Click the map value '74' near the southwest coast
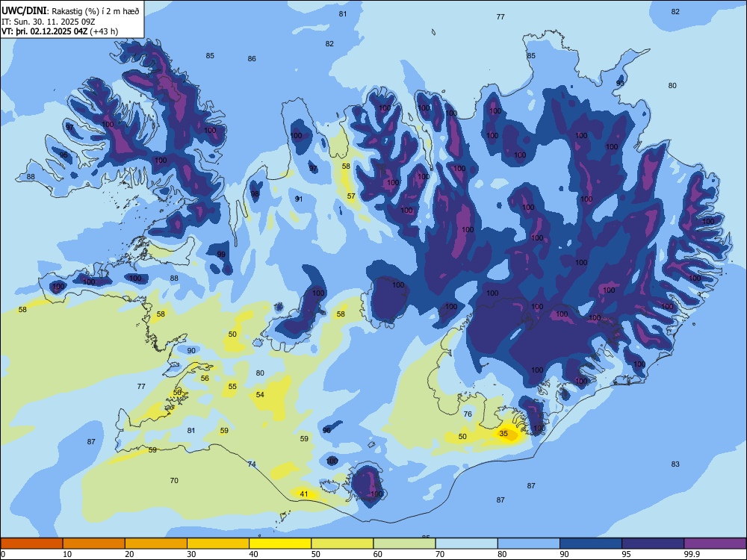Screen dimensions: 747x560 tap(252, 464)
